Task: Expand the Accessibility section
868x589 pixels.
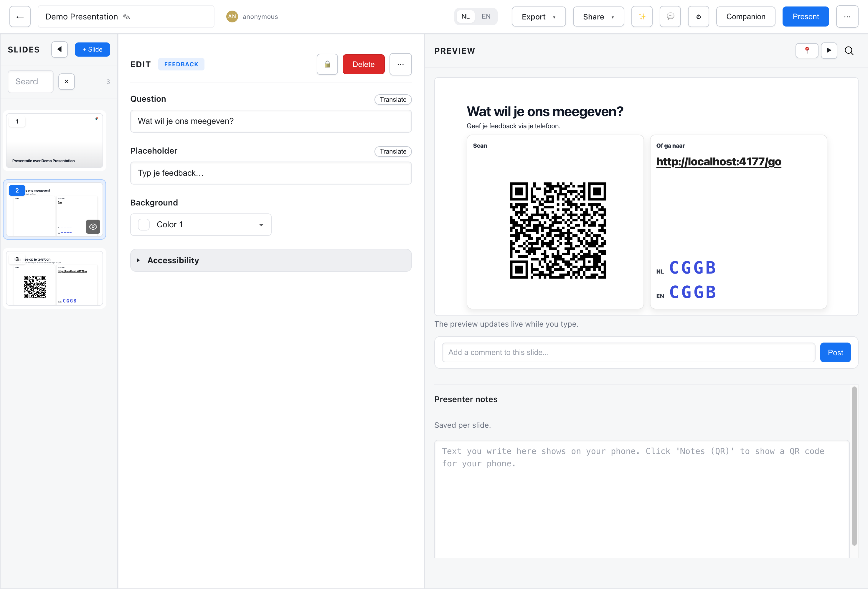Action: [271, 260]
